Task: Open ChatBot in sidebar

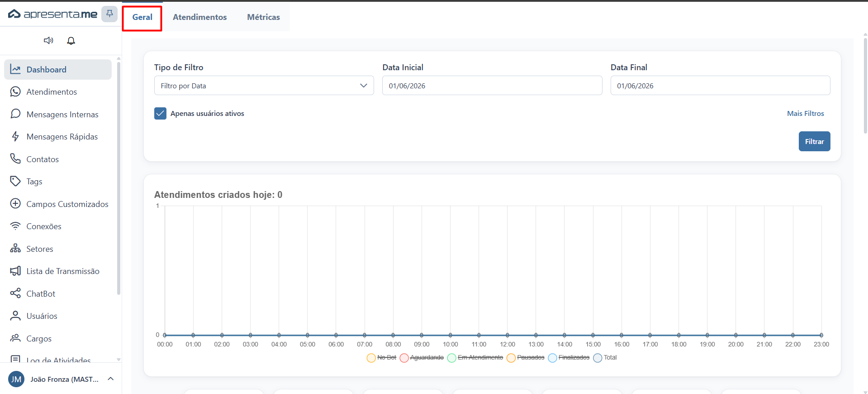Action: 58,293
